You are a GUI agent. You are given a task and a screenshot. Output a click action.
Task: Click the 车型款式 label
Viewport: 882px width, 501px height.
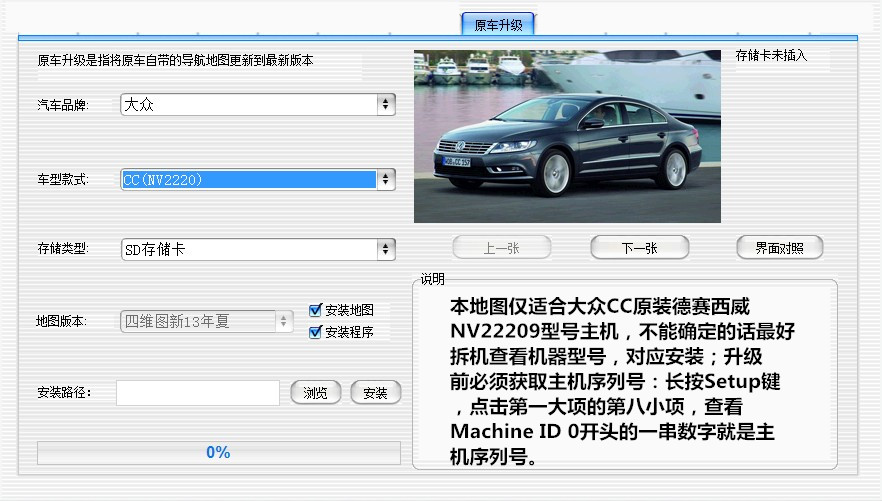tap(63, 180)
